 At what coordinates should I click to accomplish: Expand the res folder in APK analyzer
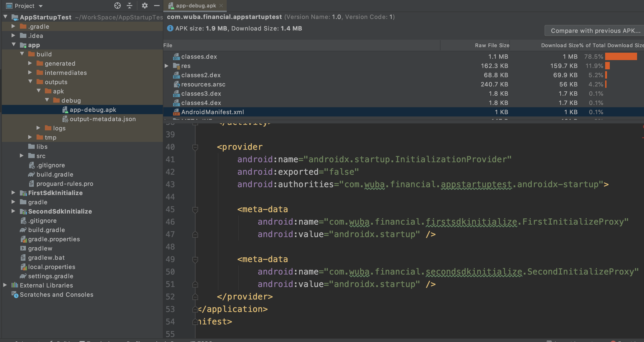tap(167, 66)
